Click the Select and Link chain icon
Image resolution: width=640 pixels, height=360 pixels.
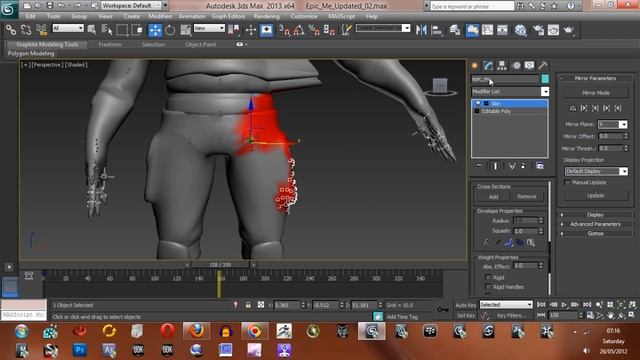click(x=11, y=30)
